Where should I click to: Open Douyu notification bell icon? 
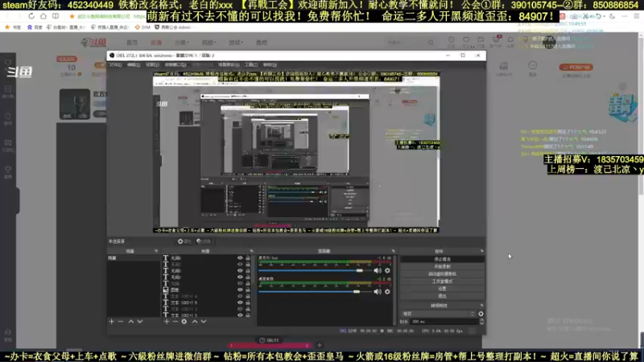(510, 39)
